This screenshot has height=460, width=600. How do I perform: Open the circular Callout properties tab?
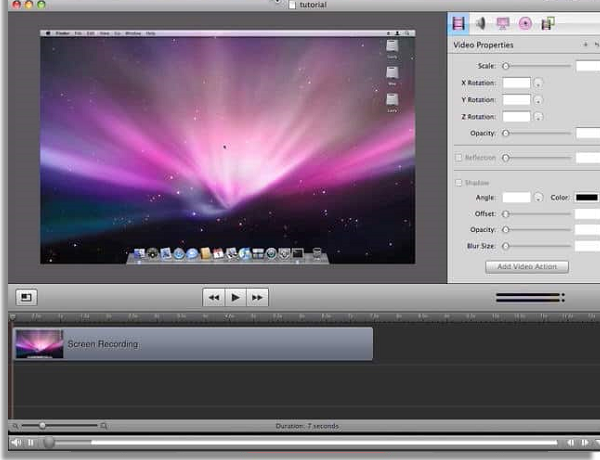click(525, 23)
